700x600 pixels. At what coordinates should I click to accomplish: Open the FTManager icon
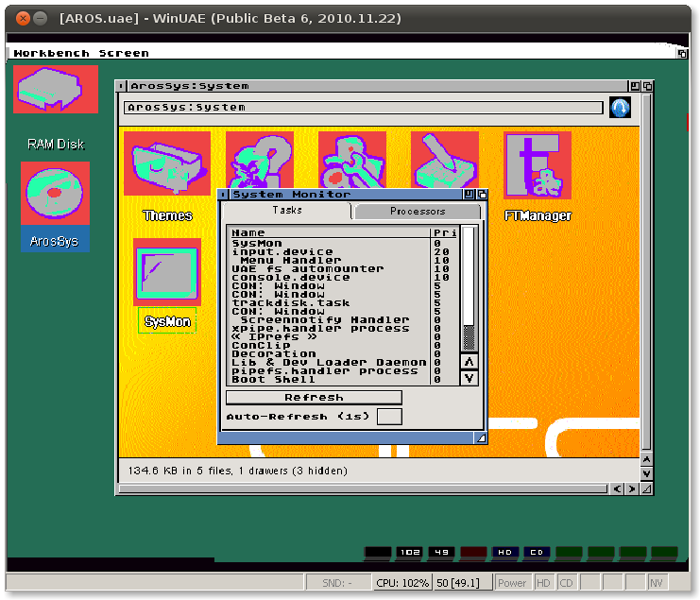[538, 164]
